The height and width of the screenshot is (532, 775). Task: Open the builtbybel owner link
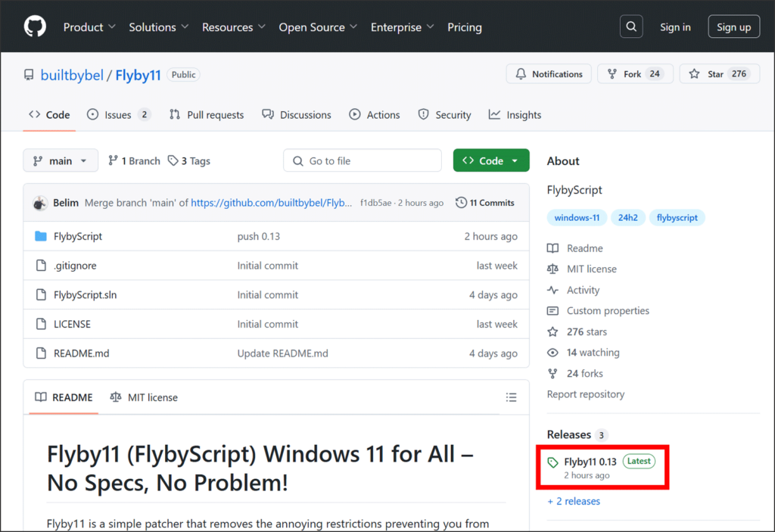[x=72, y=75]
